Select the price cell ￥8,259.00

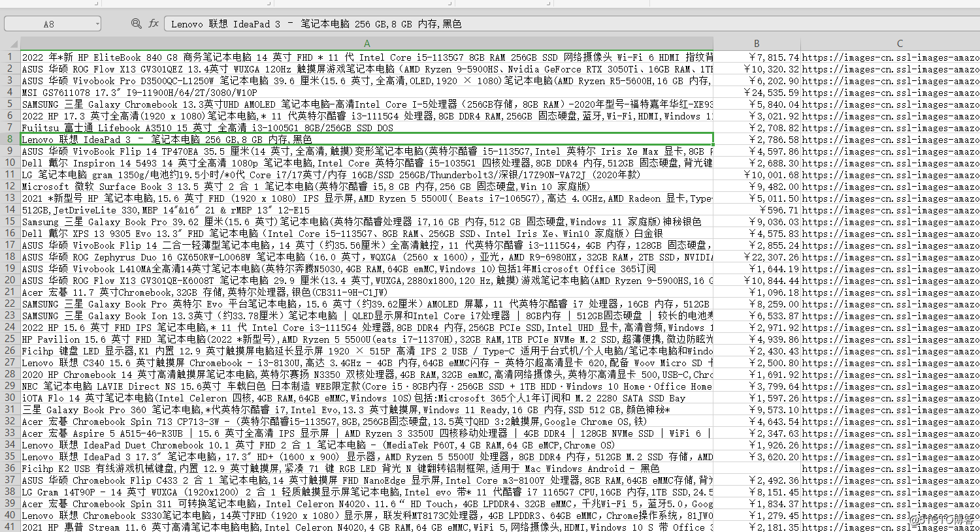pyautogui.click(x=757, y=304)
